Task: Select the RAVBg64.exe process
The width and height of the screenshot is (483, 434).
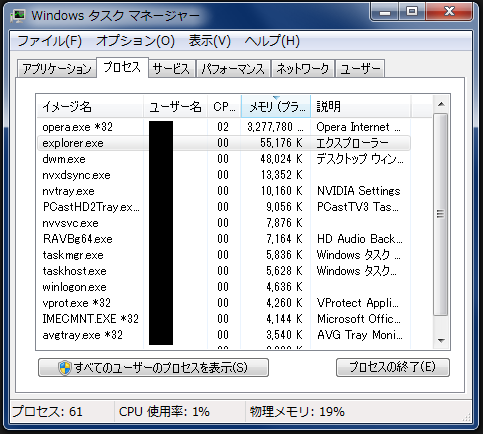Action: click(x=223, y=239)
